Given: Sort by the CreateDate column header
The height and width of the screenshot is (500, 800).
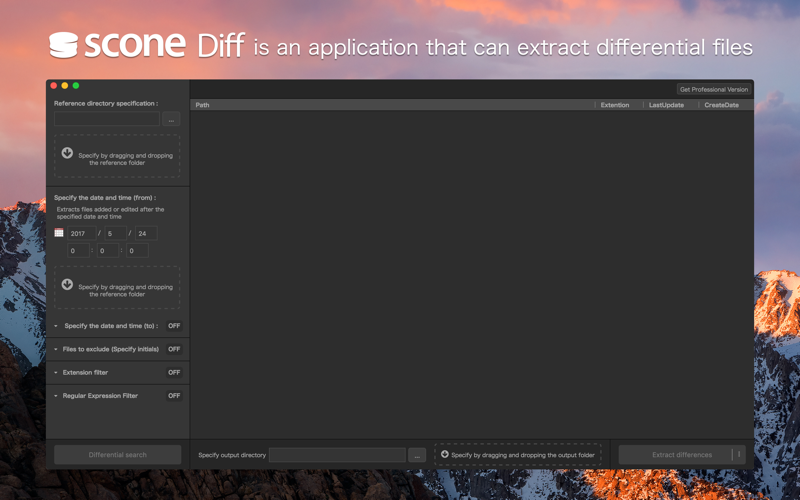Looking at the screenshot, I should pyautogui.click(x=726, y=105).
